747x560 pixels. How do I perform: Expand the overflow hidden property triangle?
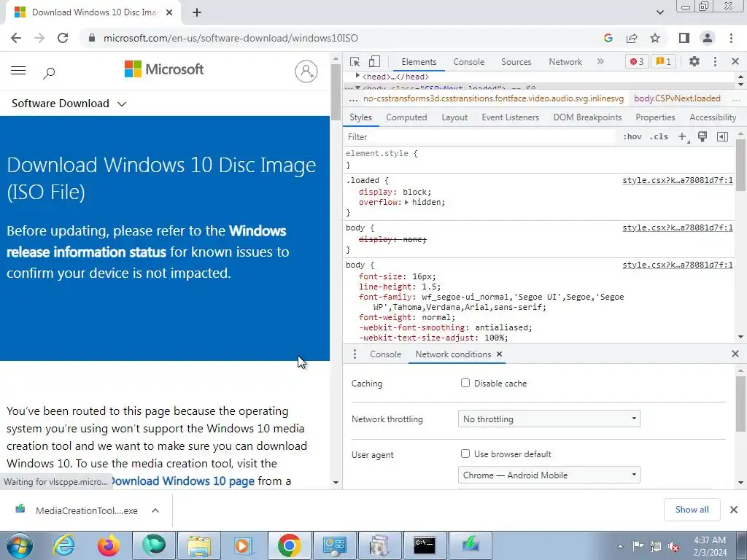point(407,203)
